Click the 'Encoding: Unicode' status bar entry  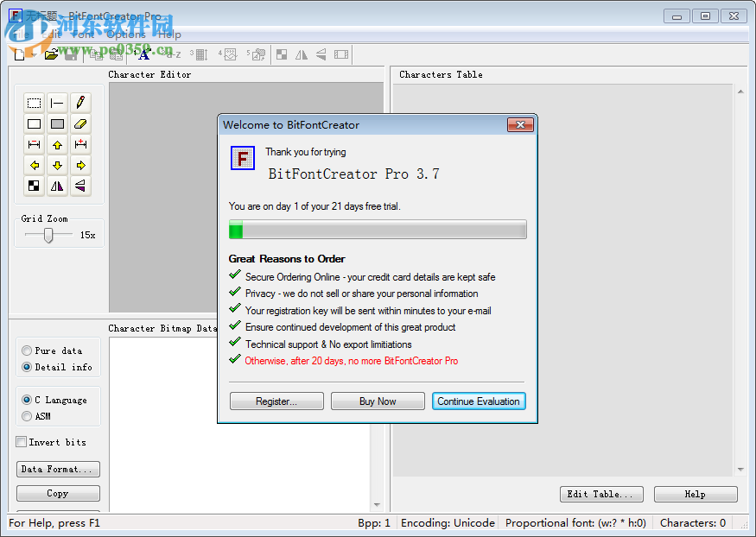pos(448,523)
